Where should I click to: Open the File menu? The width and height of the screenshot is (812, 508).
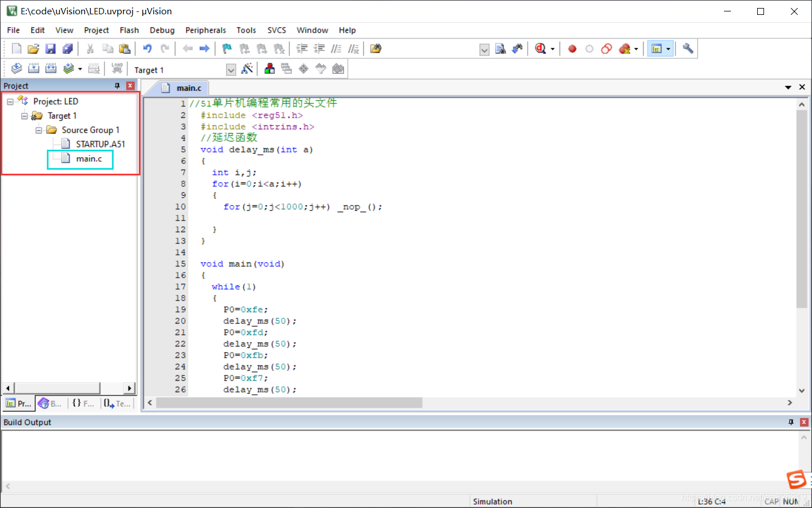(x=13, y=30)
